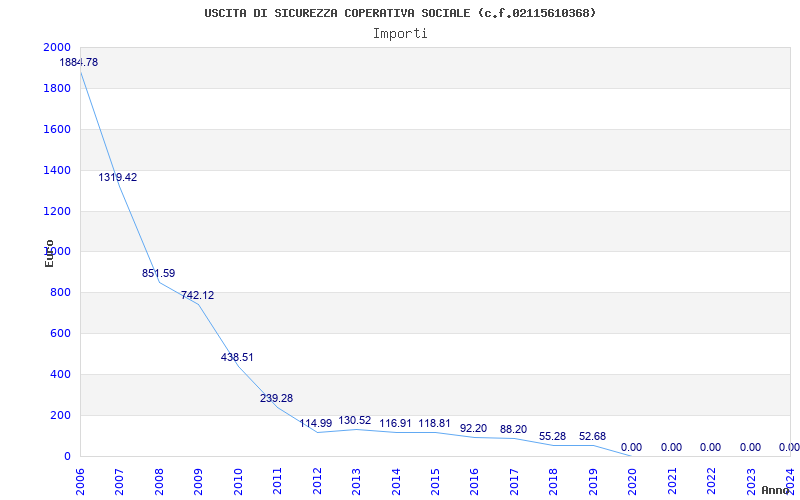This screenshot has width=800, height=500.
Task: Select the 116.91 data label
Action: pos(395,423)
